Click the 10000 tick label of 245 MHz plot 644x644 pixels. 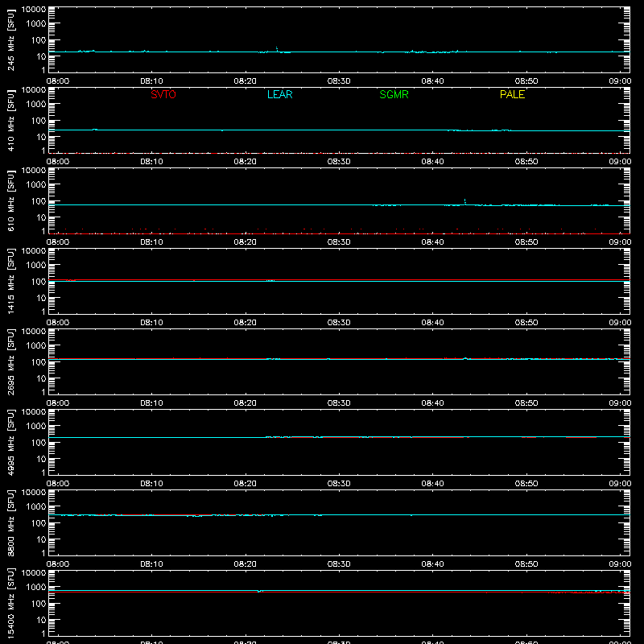click(x=34, y=10)
